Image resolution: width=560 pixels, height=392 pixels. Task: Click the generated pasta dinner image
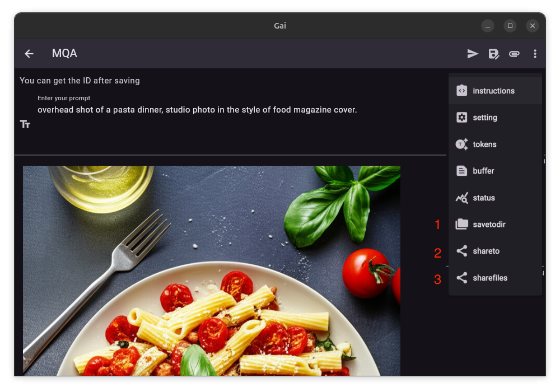click(x=212, y=270)
